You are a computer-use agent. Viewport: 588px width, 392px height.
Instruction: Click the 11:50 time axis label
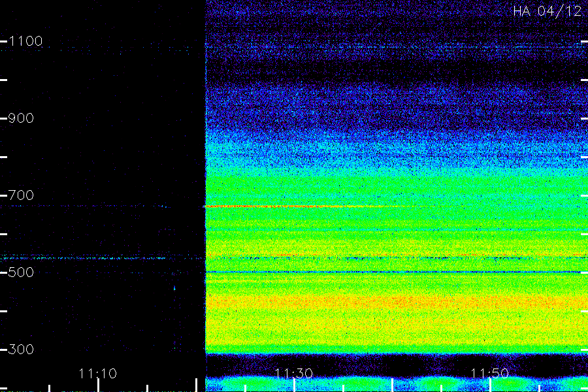489,374
